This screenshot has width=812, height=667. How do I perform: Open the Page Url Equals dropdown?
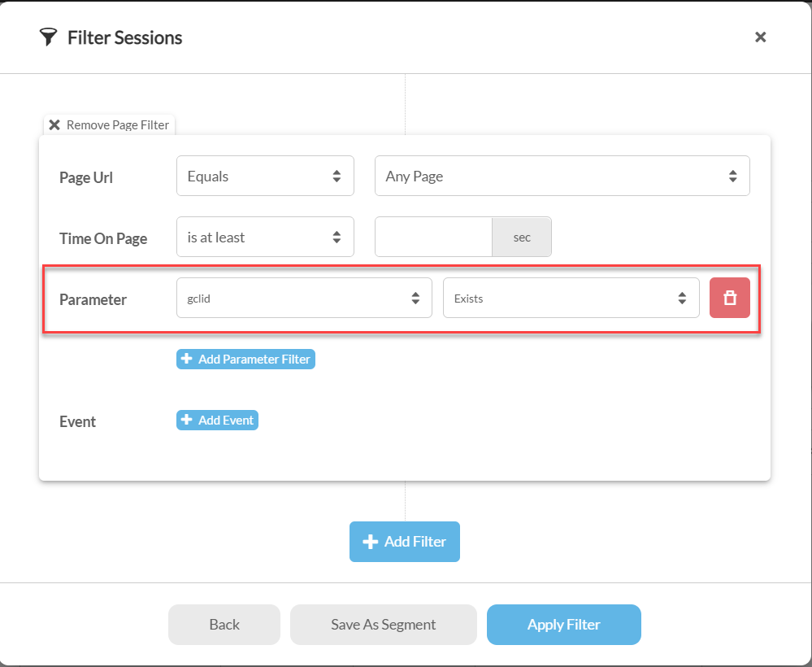265,177
